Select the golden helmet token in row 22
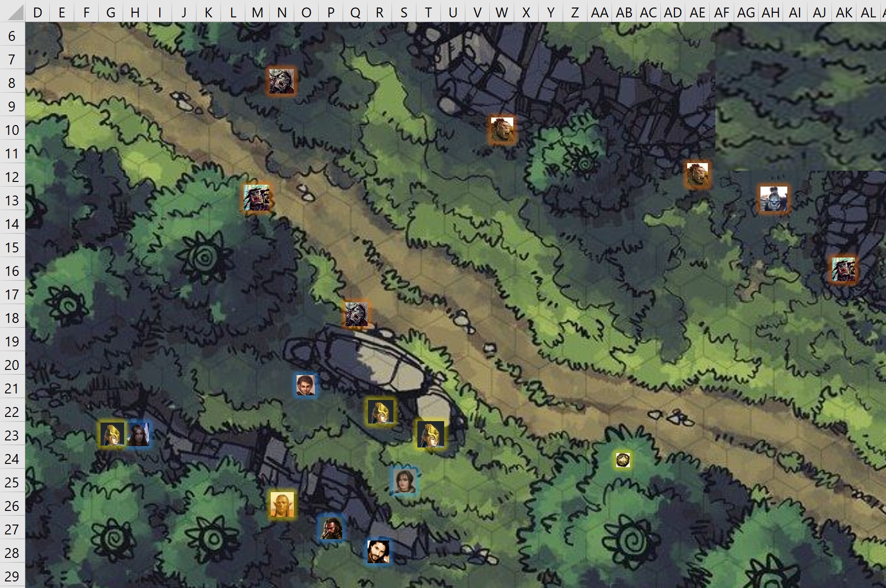The width and height of the screenshot is (886, 588). coord(381,412)
